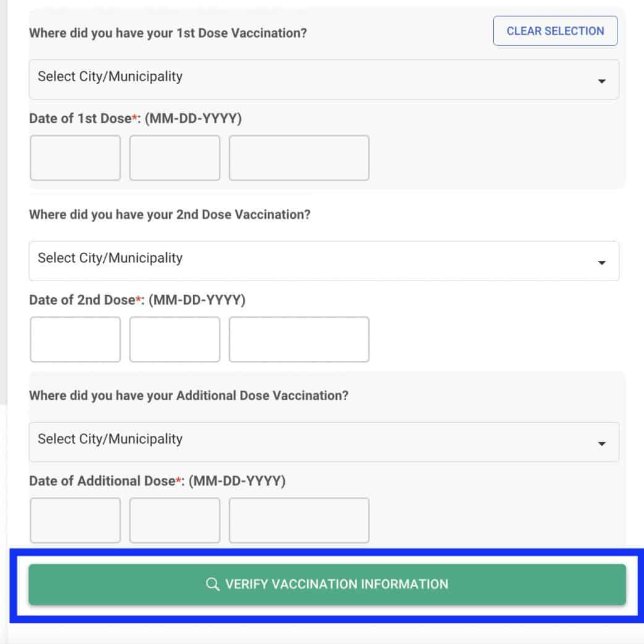Click the magnifier icon on the verify button
This screenshot has height=644, width=644.
click(212, 584)
